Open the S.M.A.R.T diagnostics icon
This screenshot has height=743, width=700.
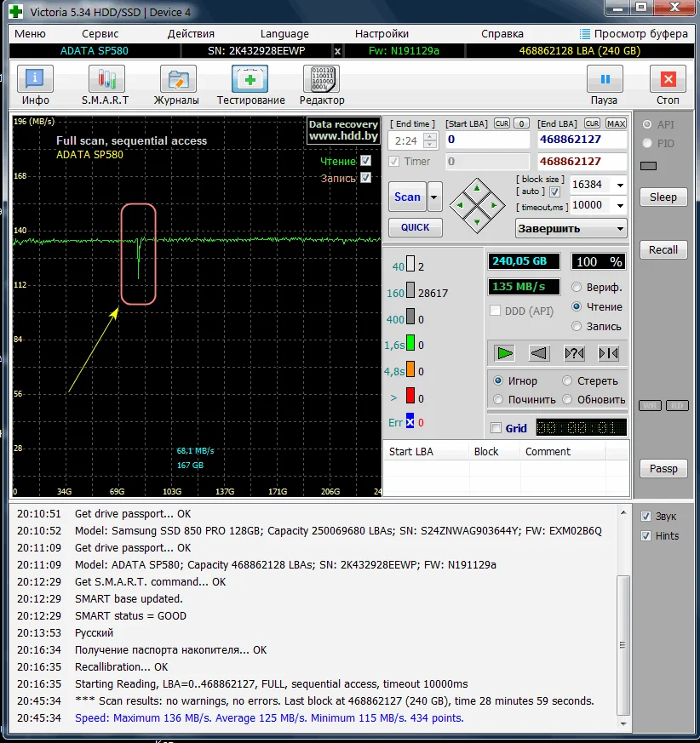coord(106,79)
